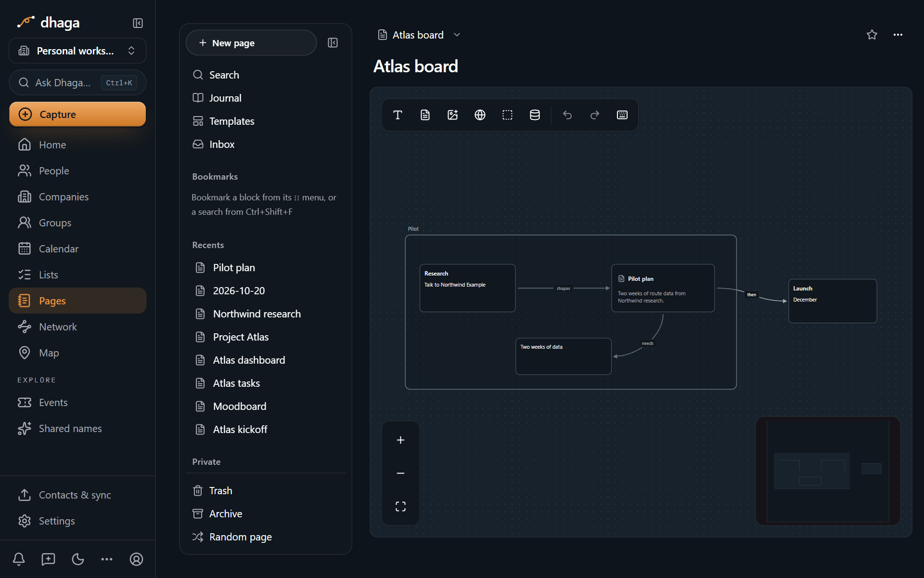Show keyboard shortcuts from toolbar
The image size is (924, 578).
622,115
